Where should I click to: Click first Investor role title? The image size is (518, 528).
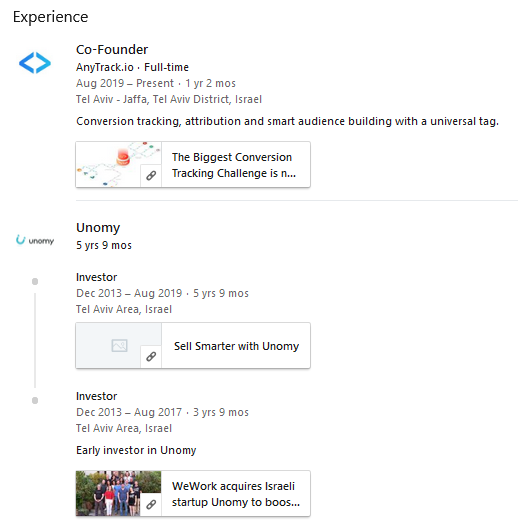click(97, 277)
